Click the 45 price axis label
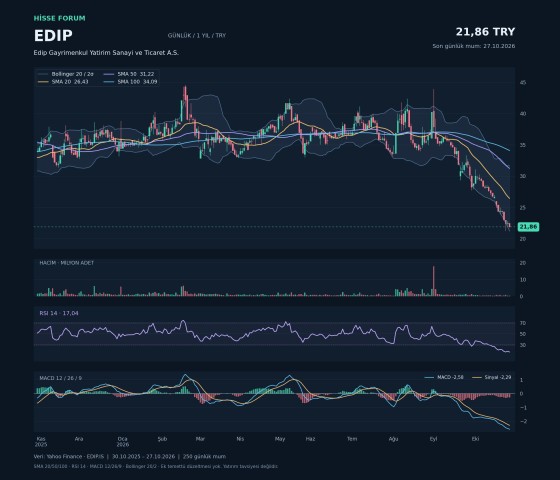Image resolution: width=560 pixels, height=480 pixels. [523, 82]
